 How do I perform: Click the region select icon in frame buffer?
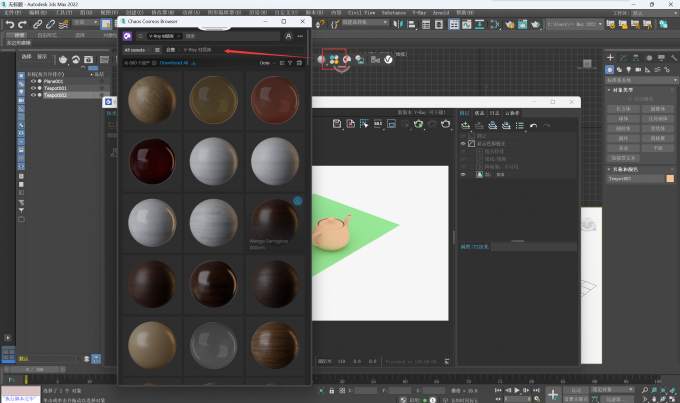coord(364,124)
